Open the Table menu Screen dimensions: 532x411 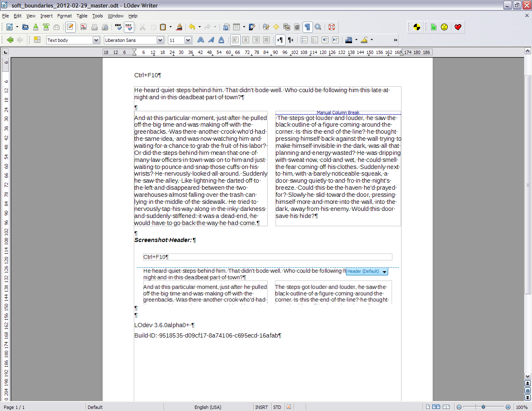[82, 16]
